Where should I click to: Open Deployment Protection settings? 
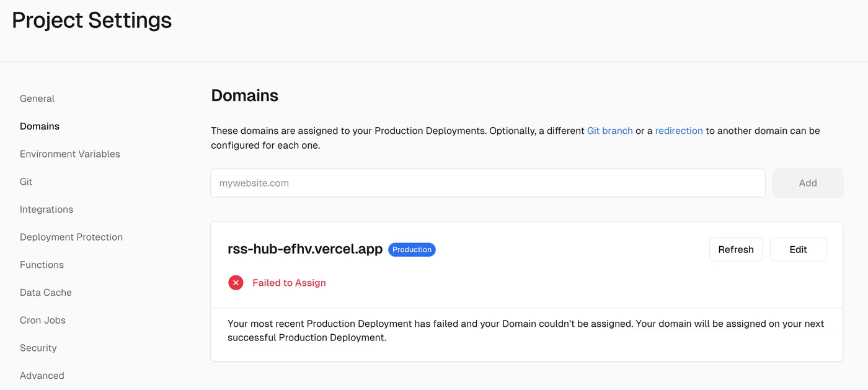point(71,237)
